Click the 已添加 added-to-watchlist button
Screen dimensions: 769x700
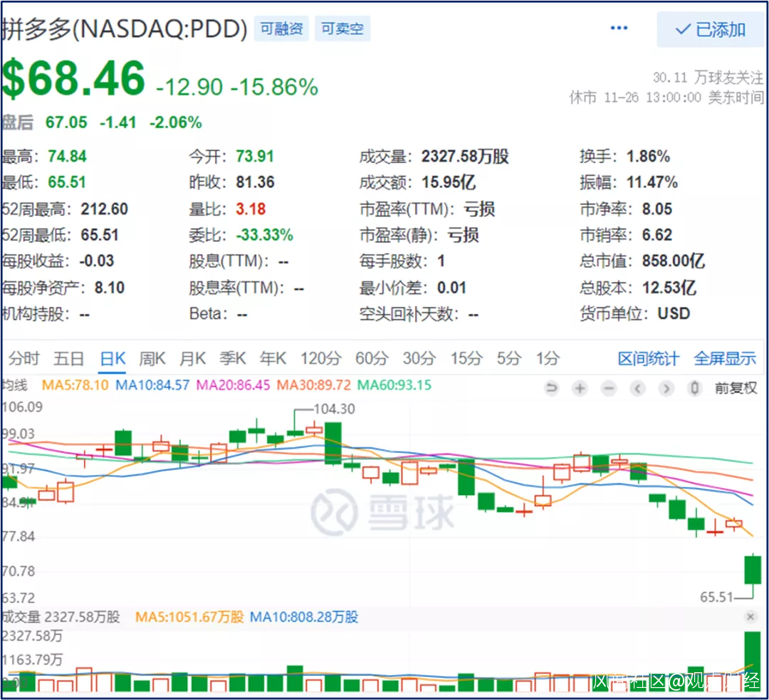tap(711, 29)
